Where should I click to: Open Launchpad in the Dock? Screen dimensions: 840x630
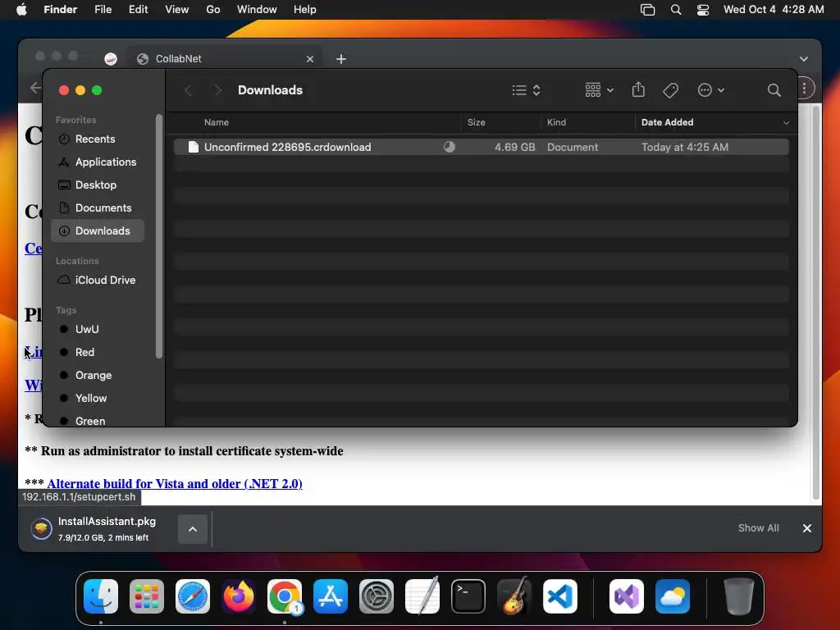147,596
